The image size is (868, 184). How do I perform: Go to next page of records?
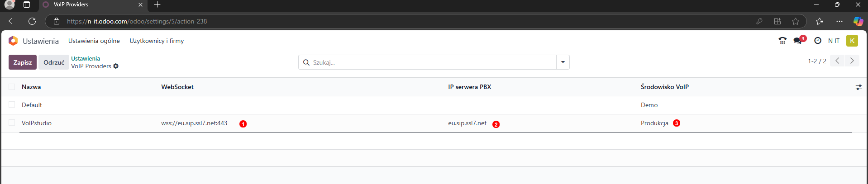pyautogui.click(x=852, y=61)
